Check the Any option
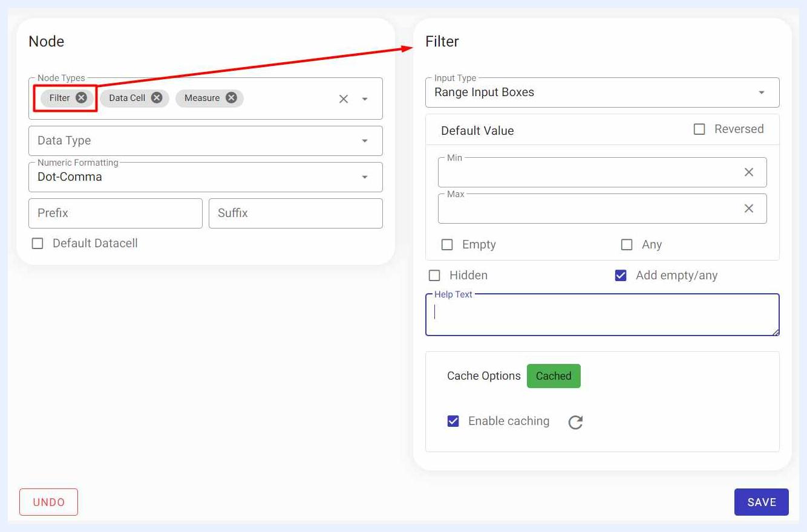807x532 pixels. 627,245
